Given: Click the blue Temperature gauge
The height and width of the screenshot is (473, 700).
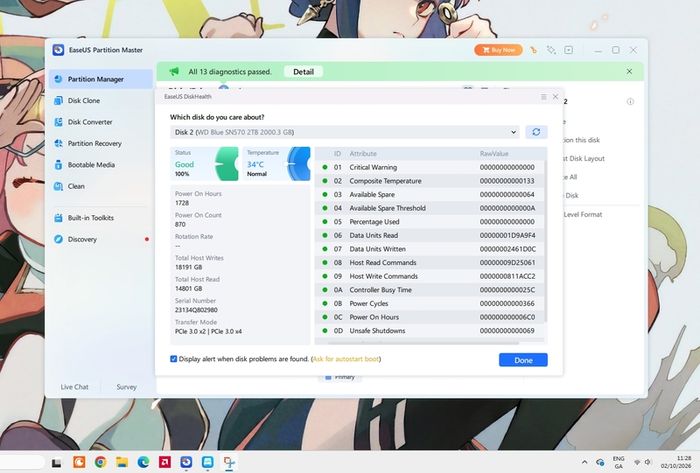Looking at the screenshot, I should pyautogui.click(x=299, y=164).
